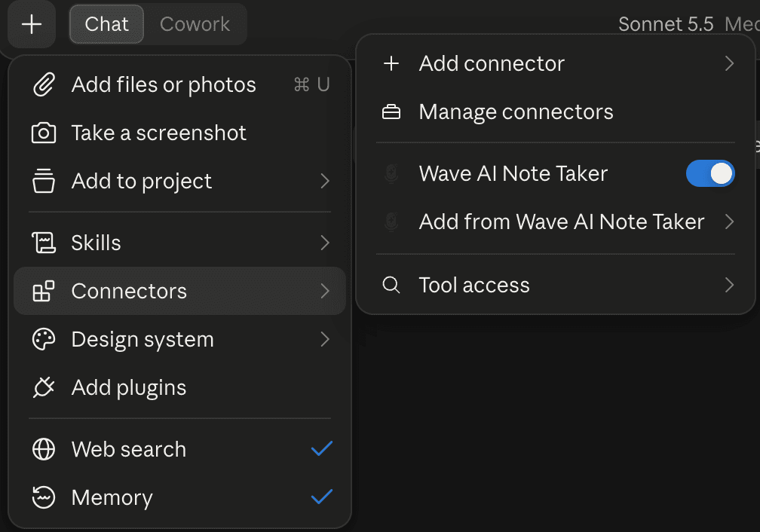Click the magnifier icon beside Tool access
760x532 pixels.
click(391, 285)
